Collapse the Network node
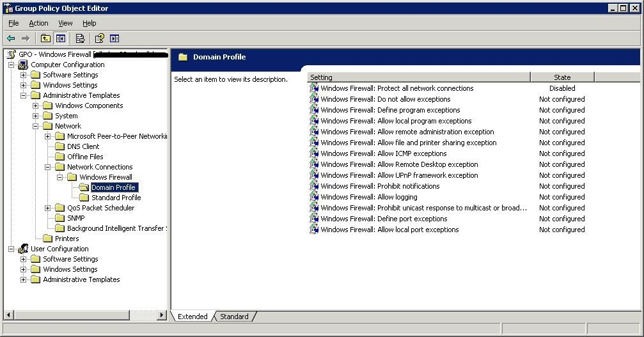Screen dimensions: 644x337 click(36, 126)
